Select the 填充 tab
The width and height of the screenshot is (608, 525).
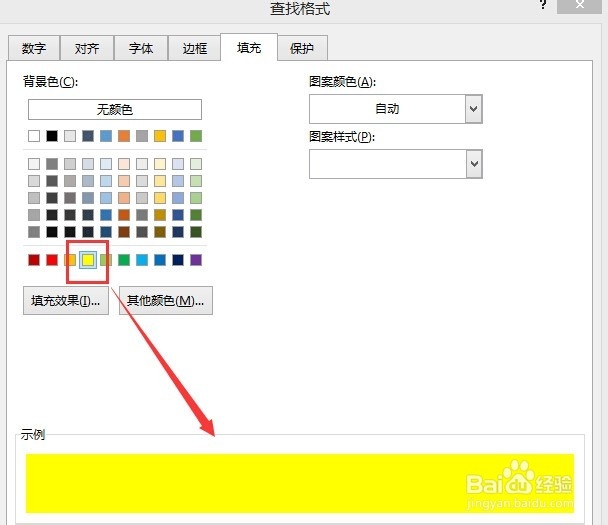coord(249,47)
